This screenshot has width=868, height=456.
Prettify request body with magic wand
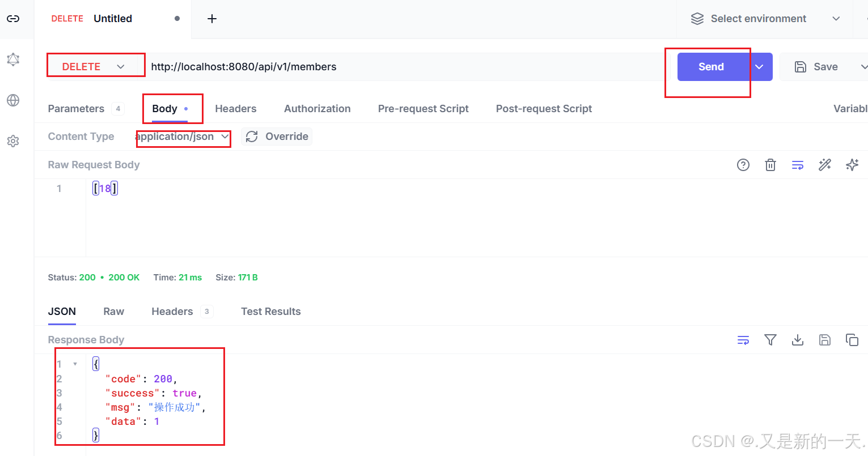[x=825, y=165]
